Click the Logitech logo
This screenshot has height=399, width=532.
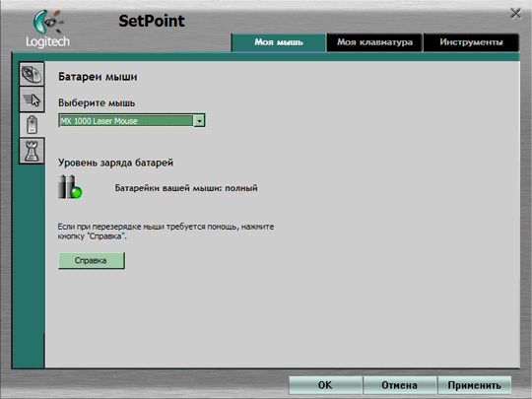[x=48, y=29]
